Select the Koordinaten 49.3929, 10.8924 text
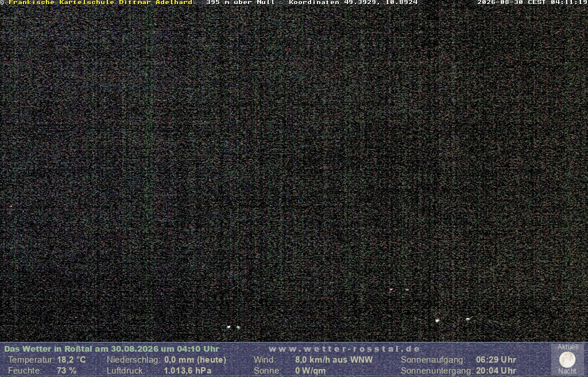Screen dimensions: 588x377 tap(353, 2)
